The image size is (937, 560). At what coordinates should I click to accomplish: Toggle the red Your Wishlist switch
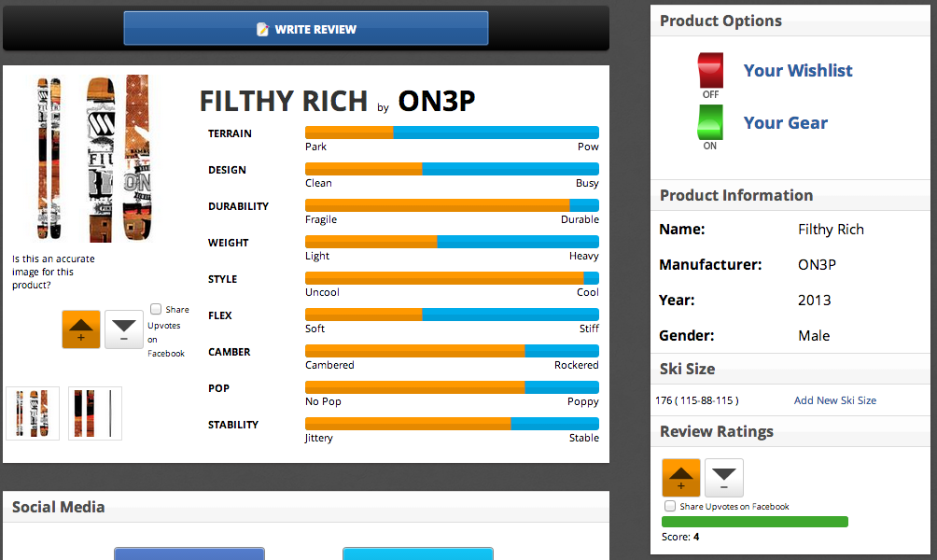710,71
